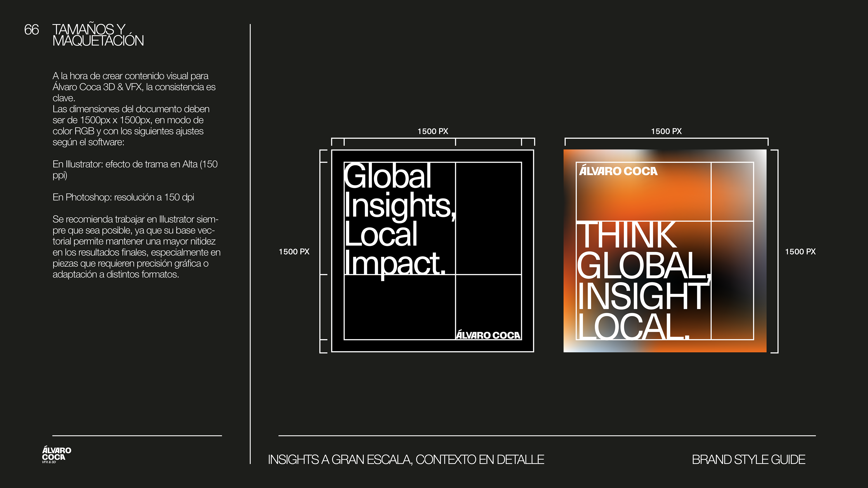Click the BRAND STYLE GUIDE footer text
Image resolution: width=868 pixels, height=488 pixels.
(748, 459)
